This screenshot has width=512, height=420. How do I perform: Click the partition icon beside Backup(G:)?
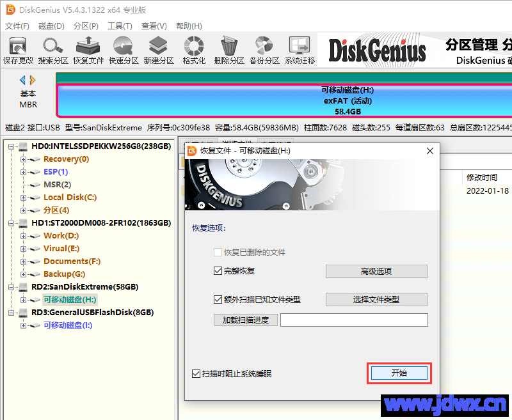(35, 274)
